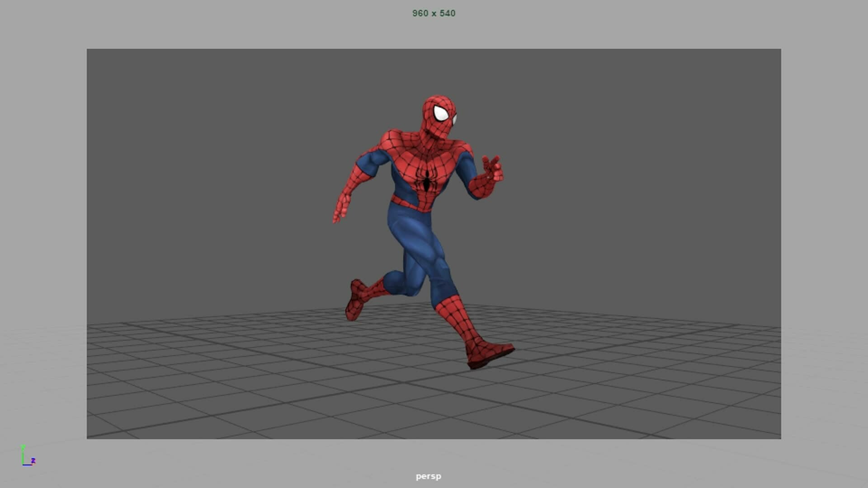Screen dimensions: 868x488
Task: Click the resolution text above the viewport
Action: point(434,13)
